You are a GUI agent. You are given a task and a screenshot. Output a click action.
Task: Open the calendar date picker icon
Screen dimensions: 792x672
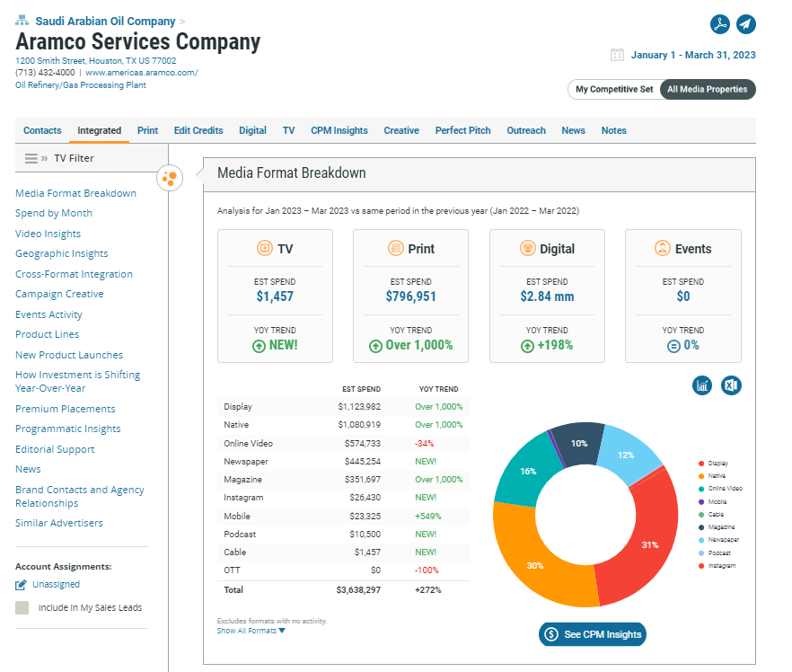(617, 55)
